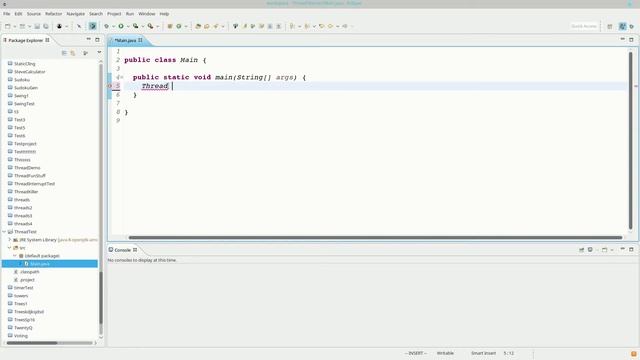The image size is (640, 360).
Task: Toggle the Skip All Breakpoints icon
Action: (79, 26)
